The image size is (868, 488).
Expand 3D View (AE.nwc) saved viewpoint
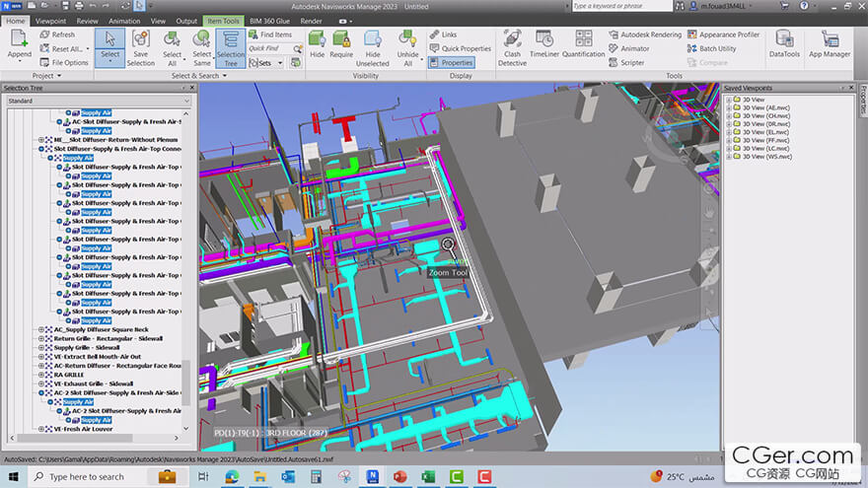click(729, 107)
